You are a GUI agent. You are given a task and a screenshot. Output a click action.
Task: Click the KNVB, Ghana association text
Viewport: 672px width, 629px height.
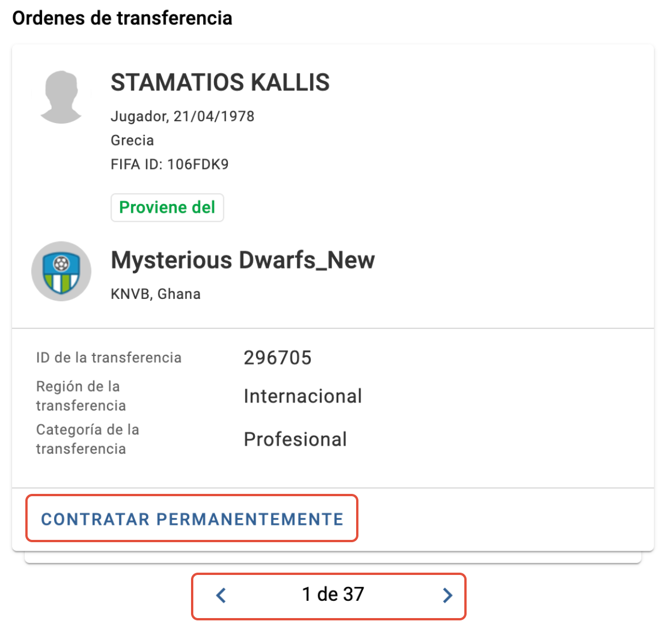coord(155,294)
